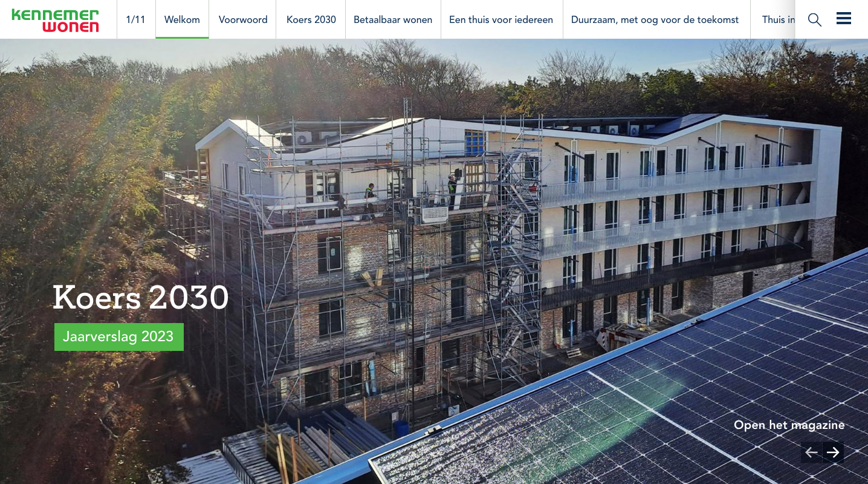This screenshot has width=868, height=484.
Task: Open Duurzaam, met oog voor de toekomst
Action: click(x=655, y=19)
